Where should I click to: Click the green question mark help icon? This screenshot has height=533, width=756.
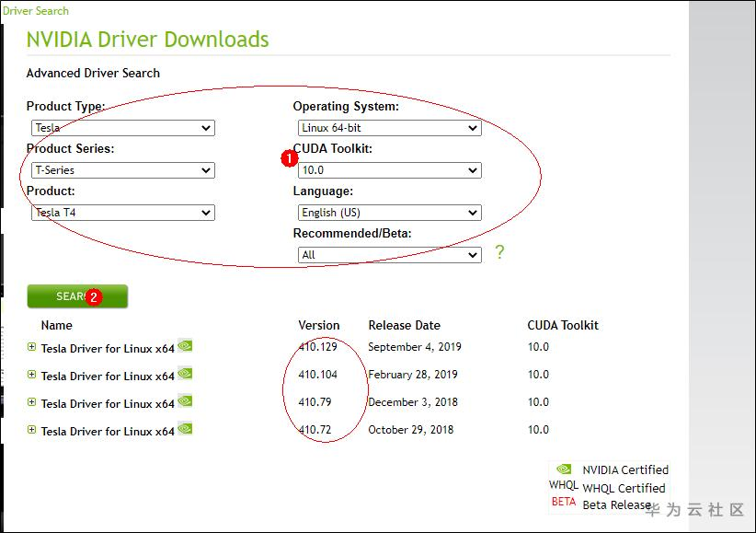pyautogui.click(x=499, y=251)
